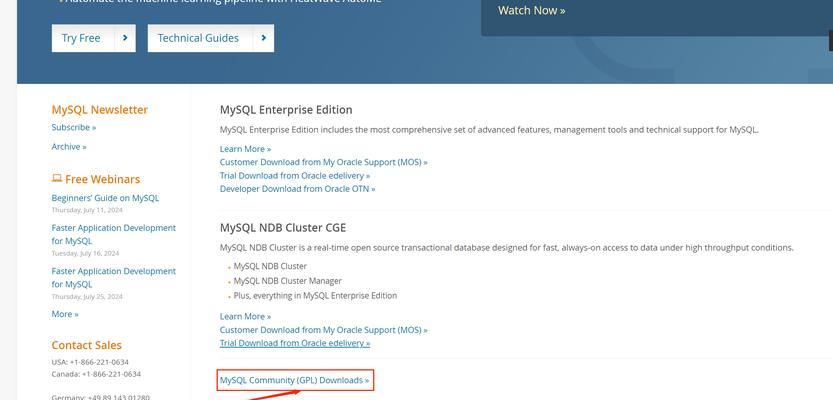Click the MySQL NDB Cluster Manager bullet
This screenshot has height=400, width=833.
tap(287, 280)
